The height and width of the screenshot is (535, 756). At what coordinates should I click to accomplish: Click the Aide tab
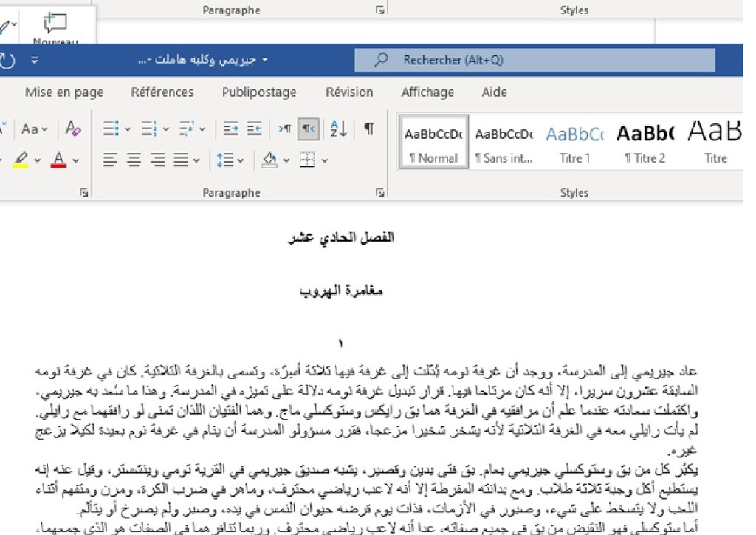pyautogui.click(x=494, y=92)
